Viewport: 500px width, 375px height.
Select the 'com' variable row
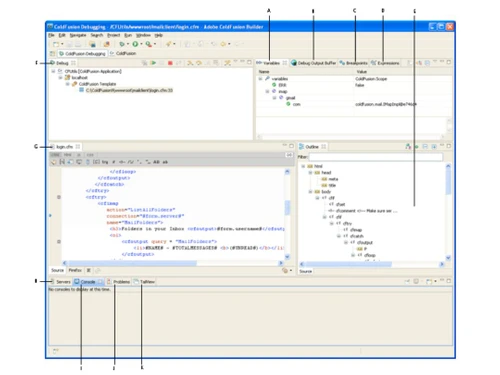[353, 104]
